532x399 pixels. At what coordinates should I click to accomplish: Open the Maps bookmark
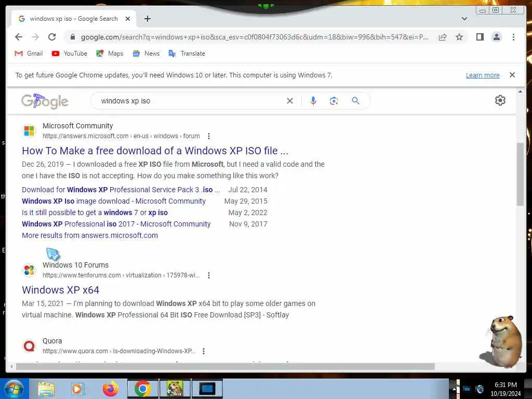(110, 54)
